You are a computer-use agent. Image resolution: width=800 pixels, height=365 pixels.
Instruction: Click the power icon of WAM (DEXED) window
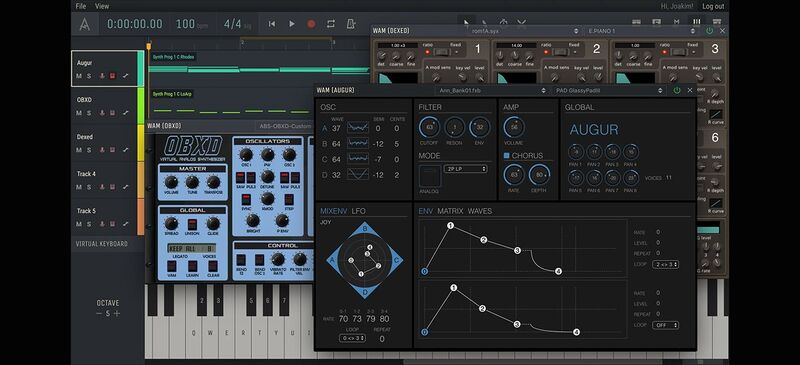point(709,31)
